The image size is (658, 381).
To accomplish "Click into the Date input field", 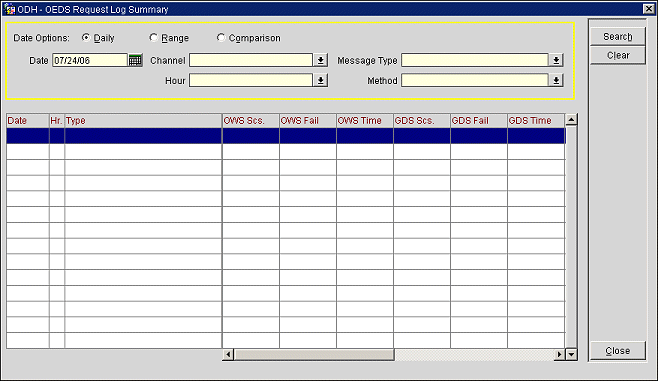I will tap(90, 60).
